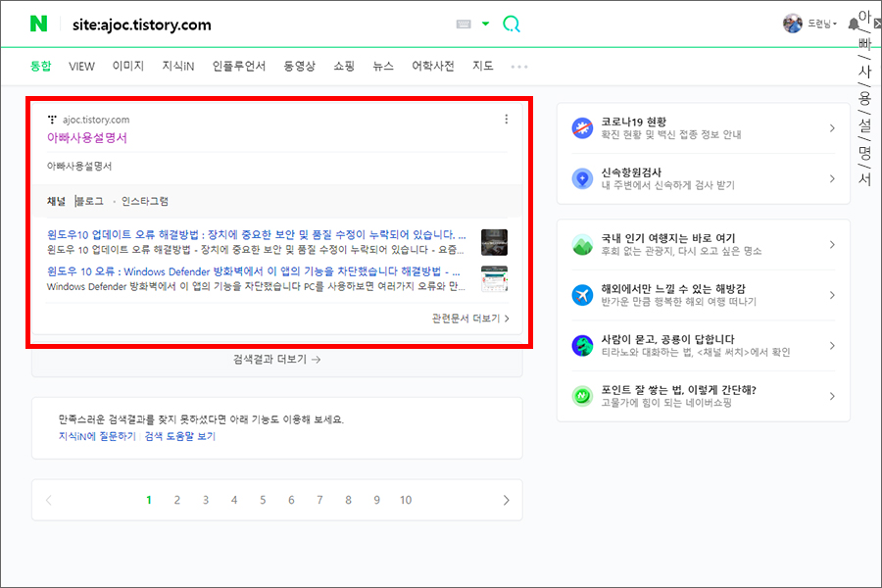Viewport: 882px width, 588px height.
Task: Click the 블로그 channel link
Action: coord(90,201)
